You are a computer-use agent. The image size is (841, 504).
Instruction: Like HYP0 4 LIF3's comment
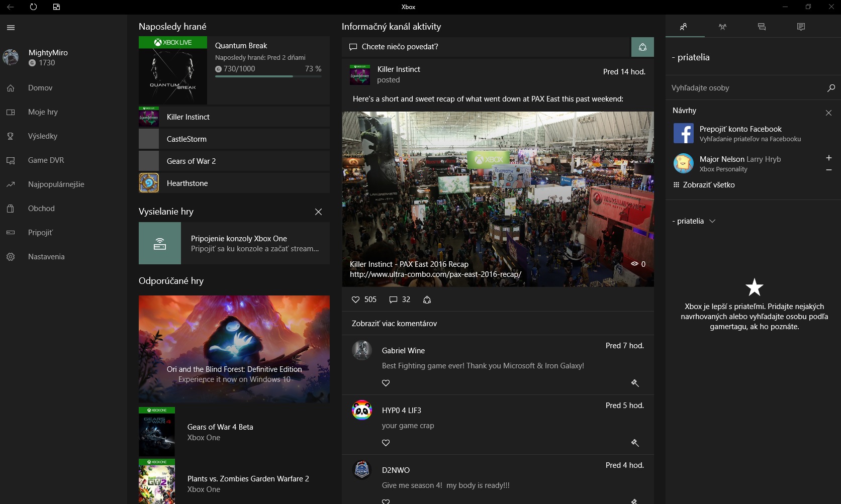(x=386, y=443)
